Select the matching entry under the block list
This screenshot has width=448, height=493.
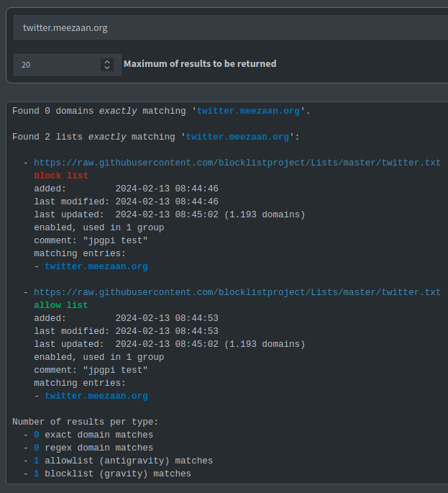96,266
